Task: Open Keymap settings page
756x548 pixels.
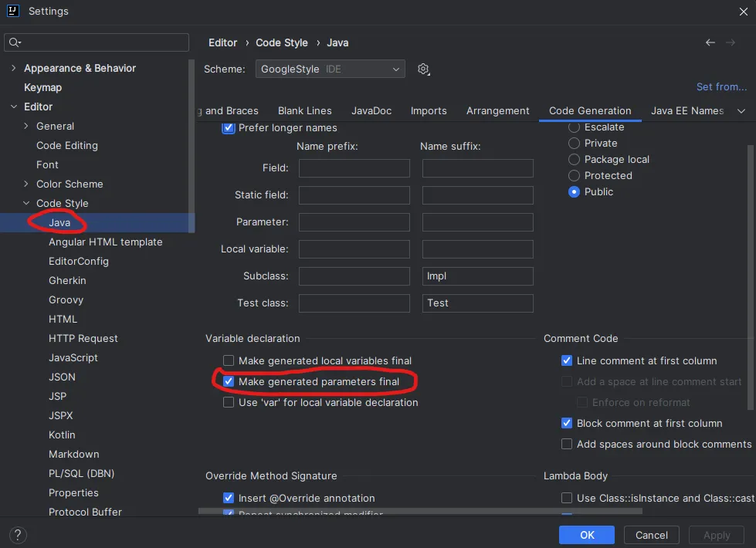Action: click(x=43, y=87)
